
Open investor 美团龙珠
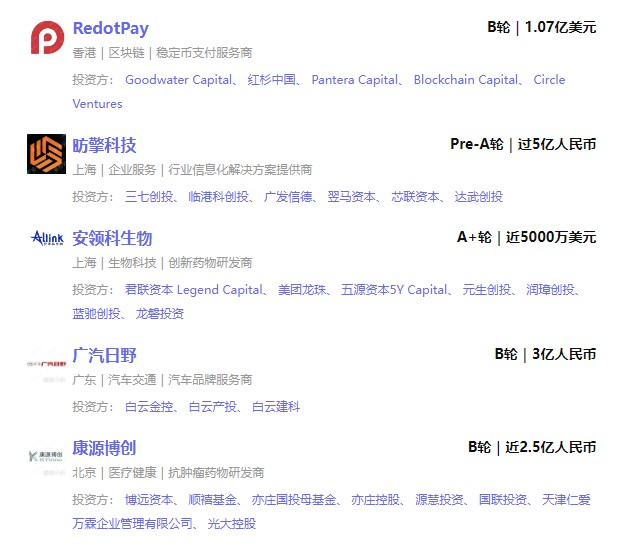(302, 290)
